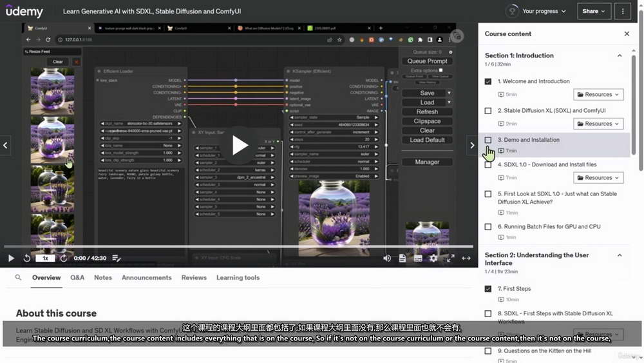Check lecture 5 First Look at SDXL 1.0
Viewport: 644px width, 363px height.
click(488, 194)
